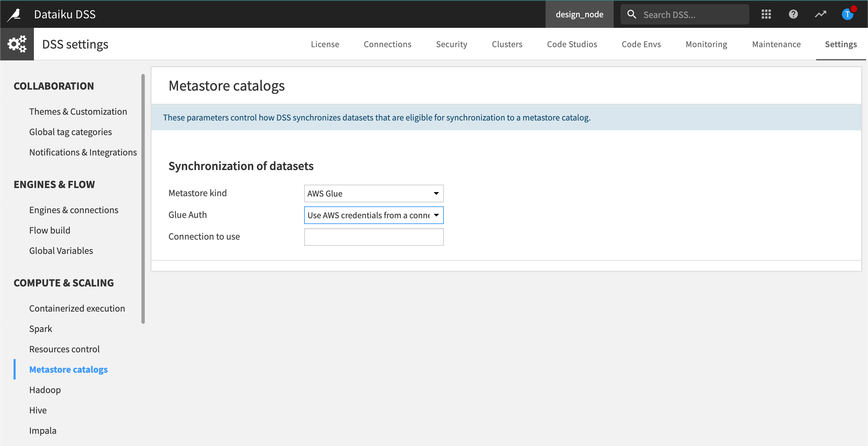Click the analytics trend icon
This screenshot has width=868, height=446.
(820, 14)
